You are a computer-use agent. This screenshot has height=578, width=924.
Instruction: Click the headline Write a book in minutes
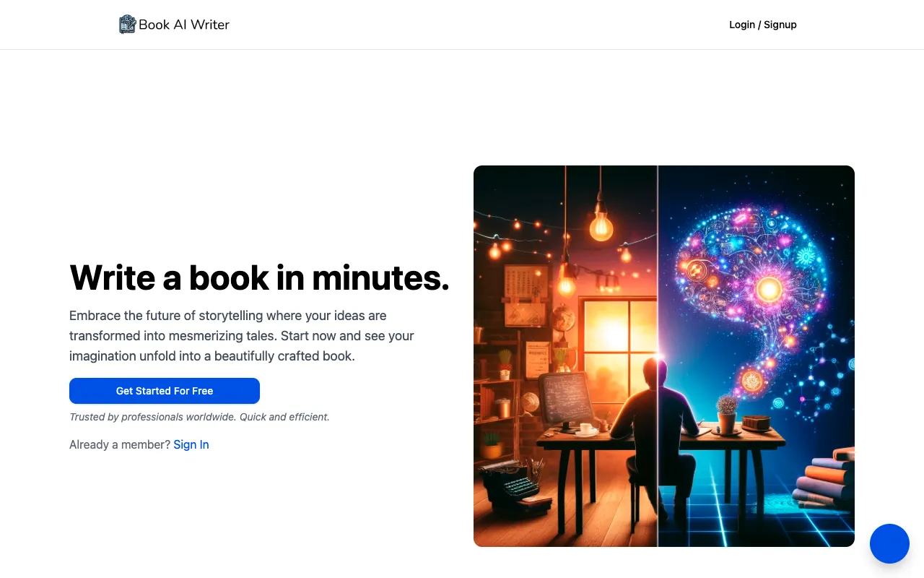click(x=259, y=277)
